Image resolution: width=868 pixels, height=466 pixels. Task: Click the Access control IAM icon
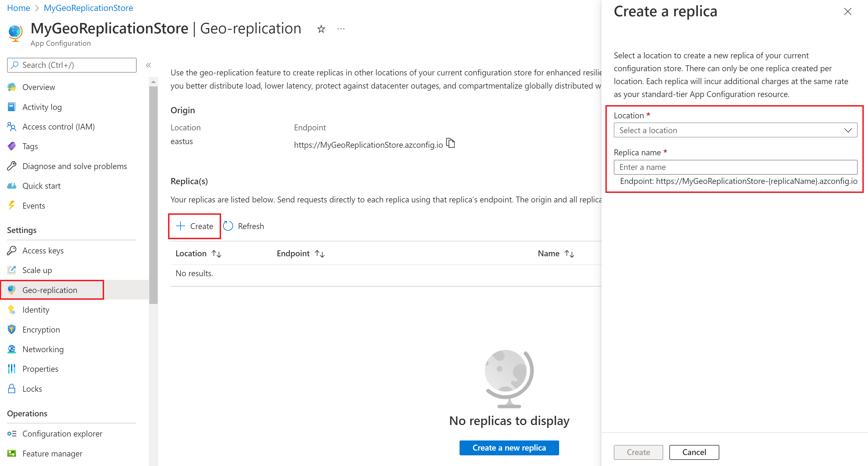(x=12, y=126)
